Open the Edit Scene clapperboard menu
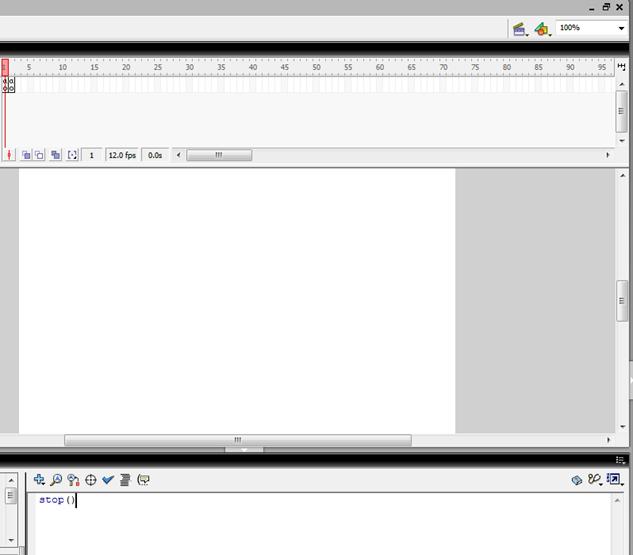Image resolution: width=633 pixels, height=555 pixels. point(520,29)
